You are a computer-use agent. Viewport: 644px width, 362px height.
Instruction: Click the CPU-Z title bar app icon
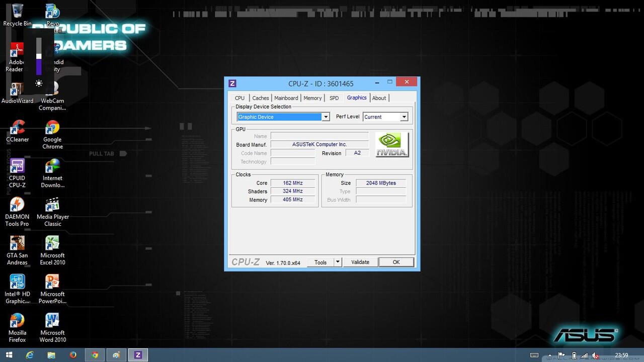pyautogui.click(x=232, y=83)
